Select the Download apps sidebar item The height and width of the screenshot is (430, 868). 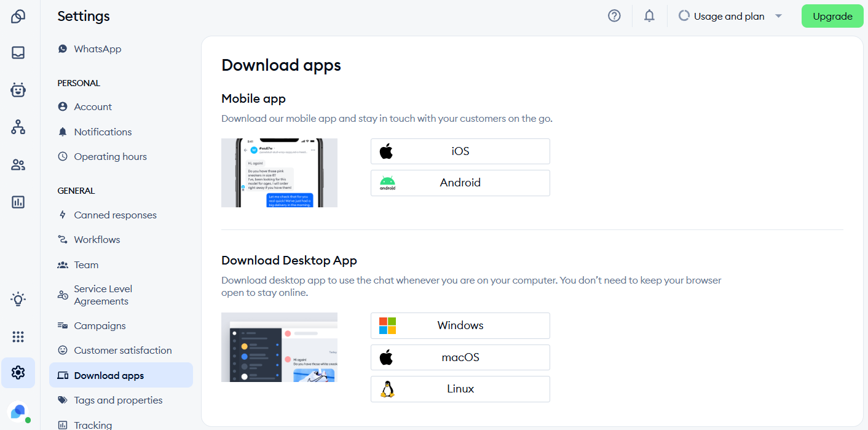point(120,375)
